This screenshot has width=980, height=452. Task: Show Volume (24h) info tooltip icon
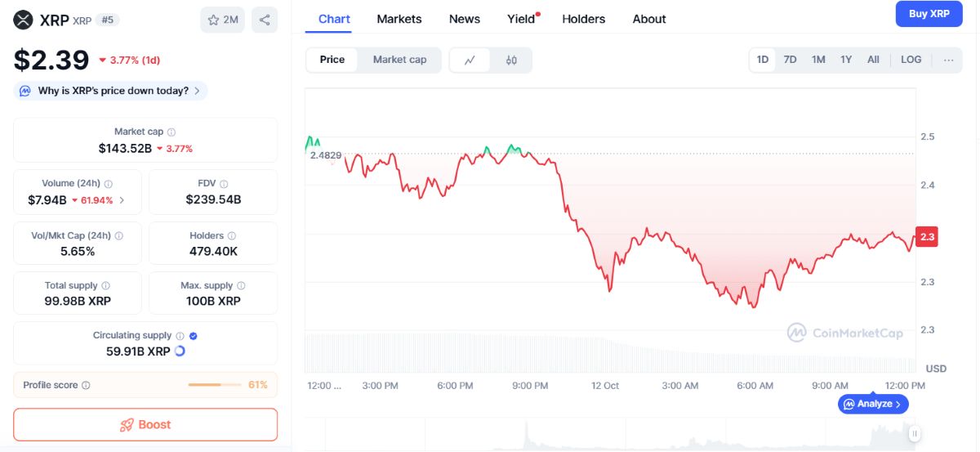click(109, 184)
